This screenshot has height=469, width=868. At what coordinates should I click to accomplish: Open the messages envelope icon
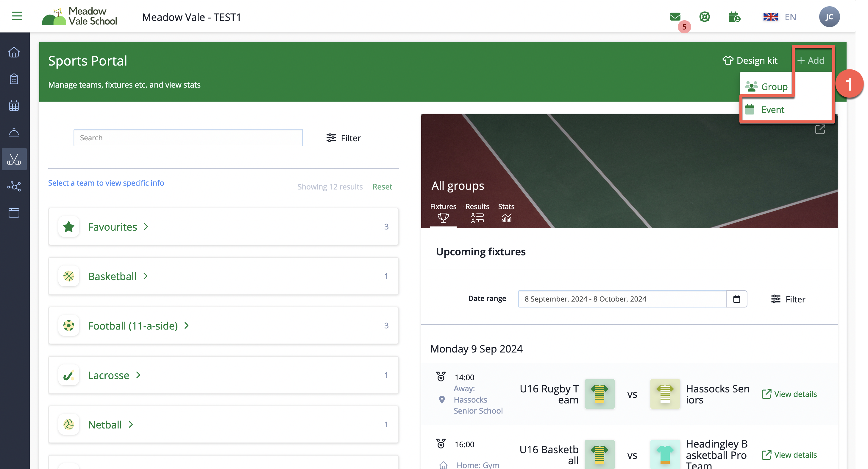675,16
